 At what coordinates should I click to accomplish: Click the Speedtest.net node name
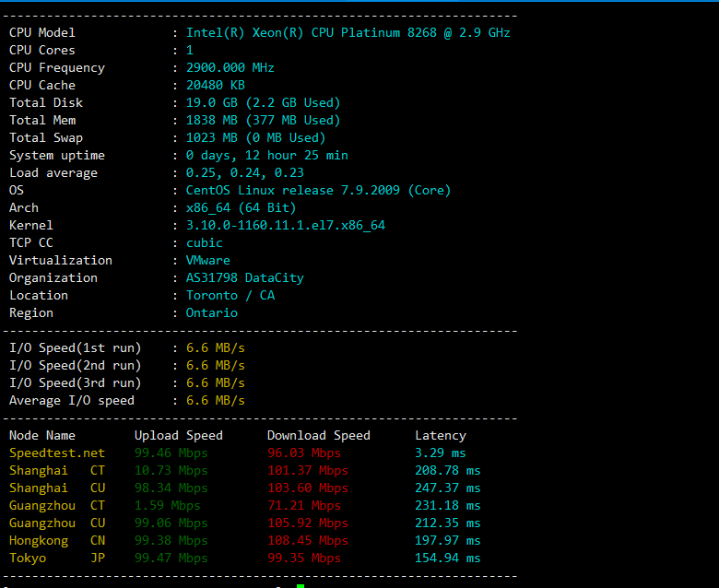tap(57, 453)
